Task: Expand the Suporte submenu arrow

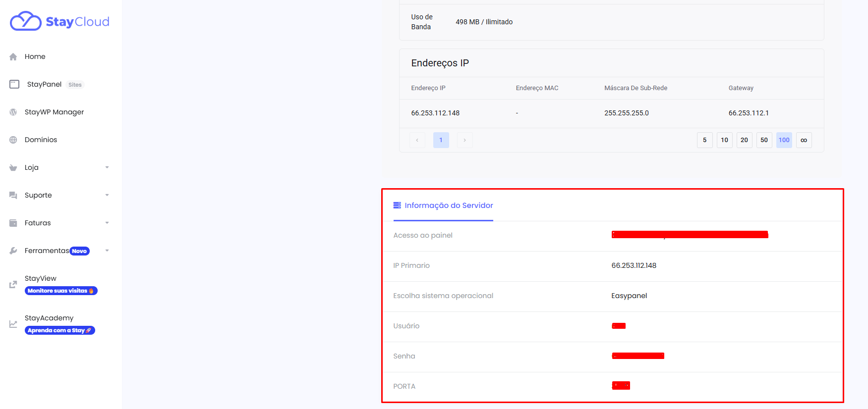Action: click(x=107, y=195)
